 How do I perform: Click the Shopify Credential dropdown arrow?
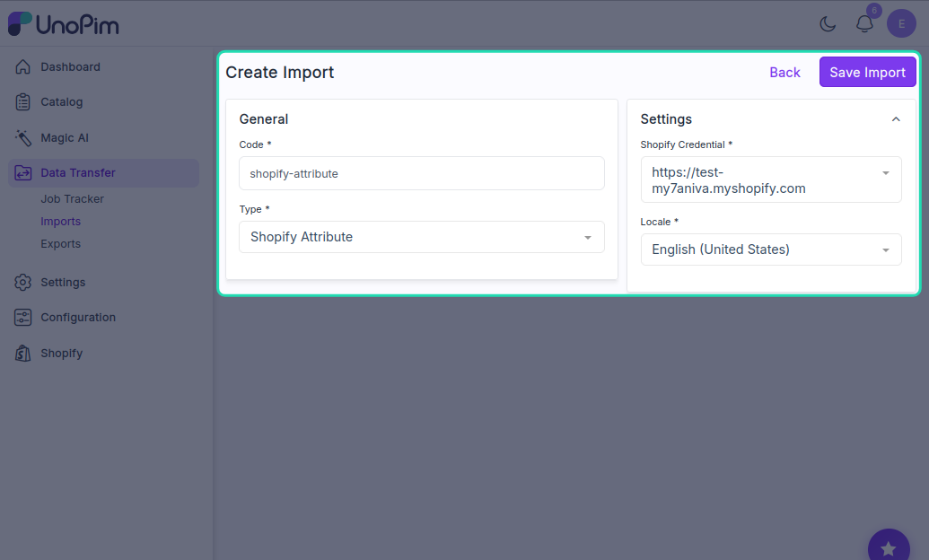pyautogui.click(x=886, y=173)
